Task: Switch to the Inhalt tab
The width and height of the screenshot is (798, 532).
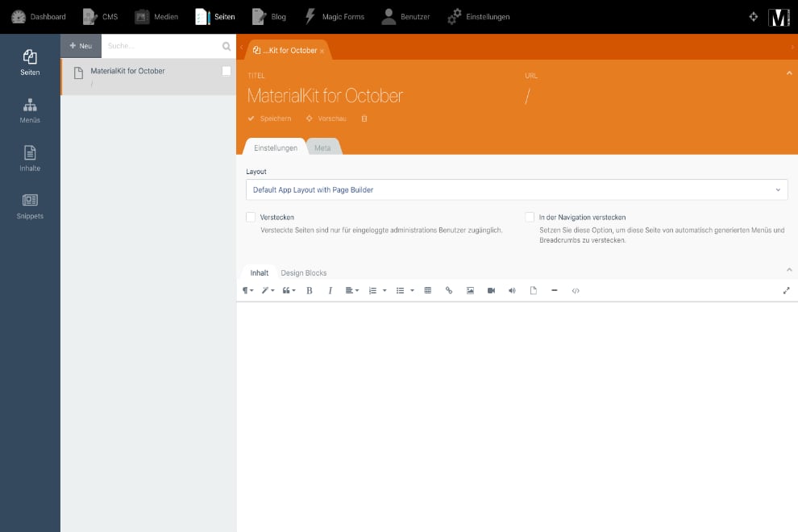Action: (259, 273)
